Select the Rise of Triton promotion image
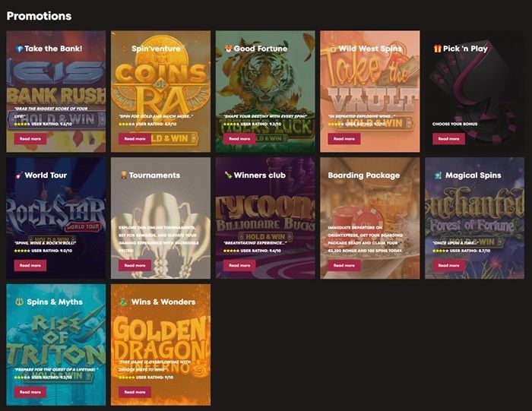532x411 pixels. click(x=56, y=345)
